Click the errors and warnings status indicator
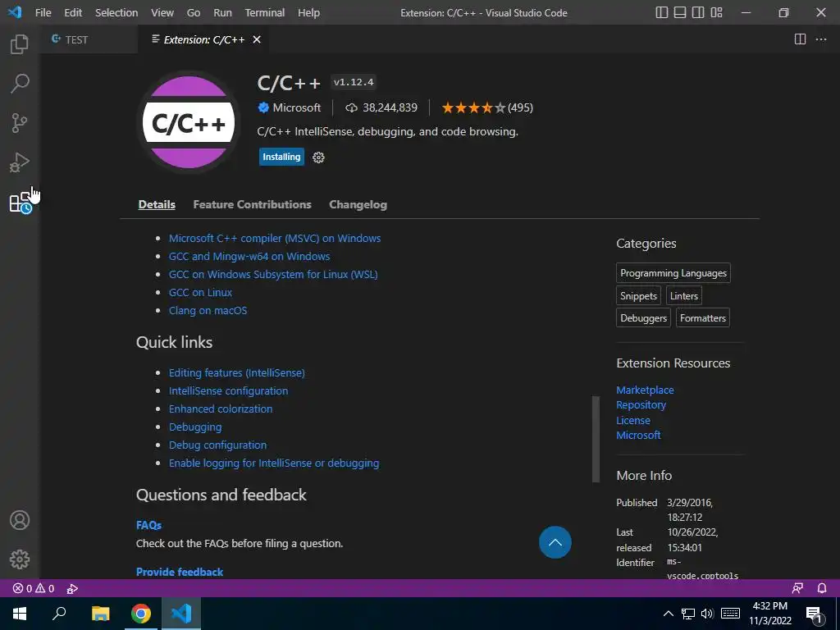This screenshot has height=630, width=840. coord(34,588)
